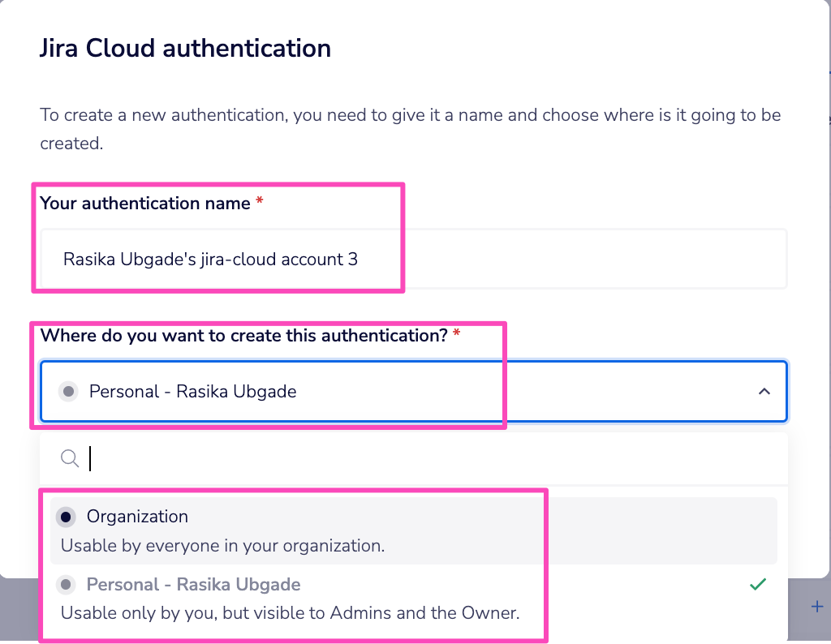Click the grey dot icon in the selected field
Image resolution: width=831 pixels, height=644 pixels.
click(68, 391)
